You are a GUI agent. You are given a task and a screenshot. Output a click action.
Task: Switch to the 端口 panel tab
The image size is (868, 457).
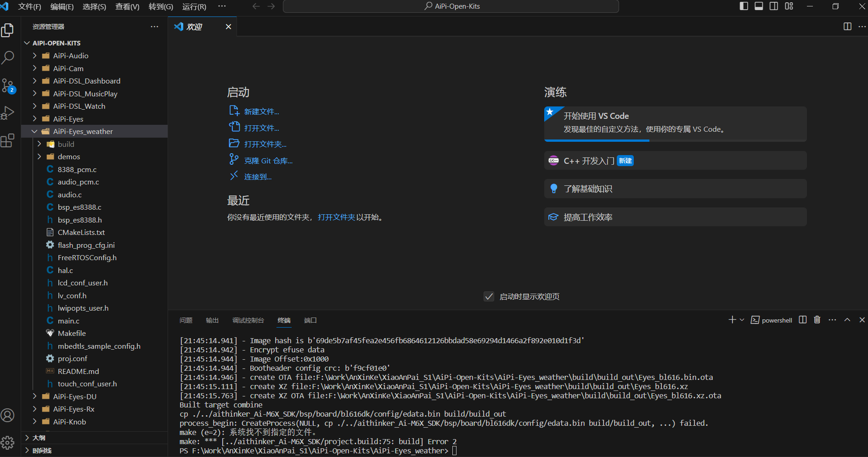click(310, 320)
